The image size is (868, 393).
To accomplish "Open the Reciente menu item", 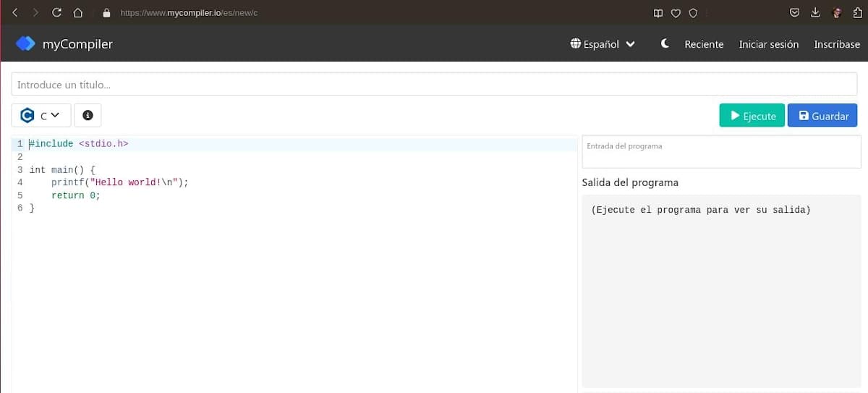I will coord(704,44).
